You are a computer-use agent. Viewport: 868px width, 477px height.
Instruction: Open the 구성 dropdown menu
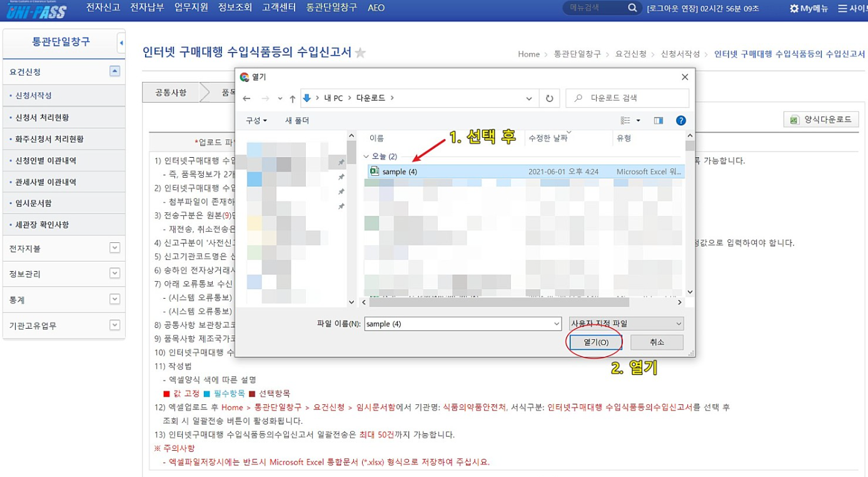[x=256, y=120]
